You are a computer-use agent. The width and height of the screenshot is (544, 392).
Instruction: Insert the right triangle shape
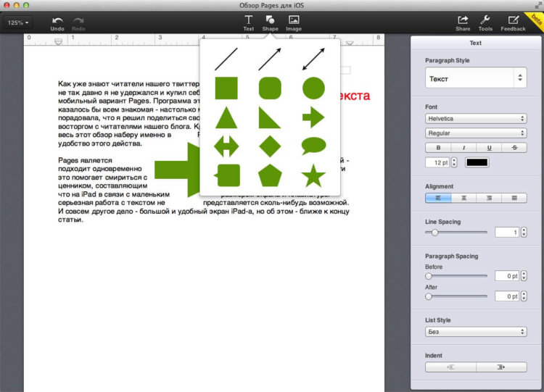pyautogui.click(x=270, y=117)
